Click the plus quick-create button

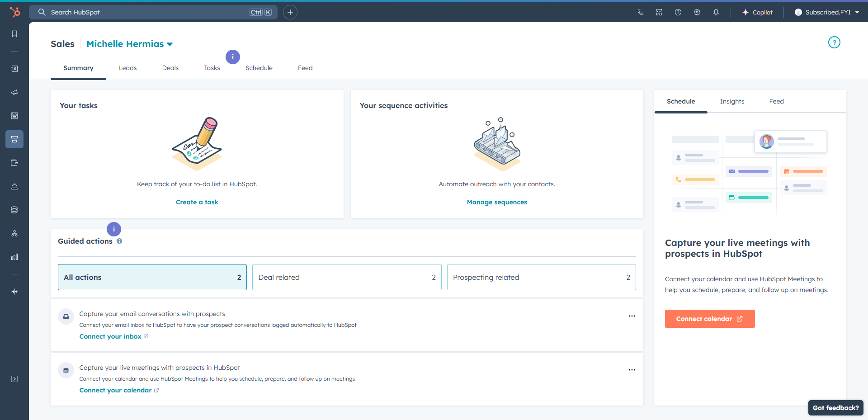point(290,12)
